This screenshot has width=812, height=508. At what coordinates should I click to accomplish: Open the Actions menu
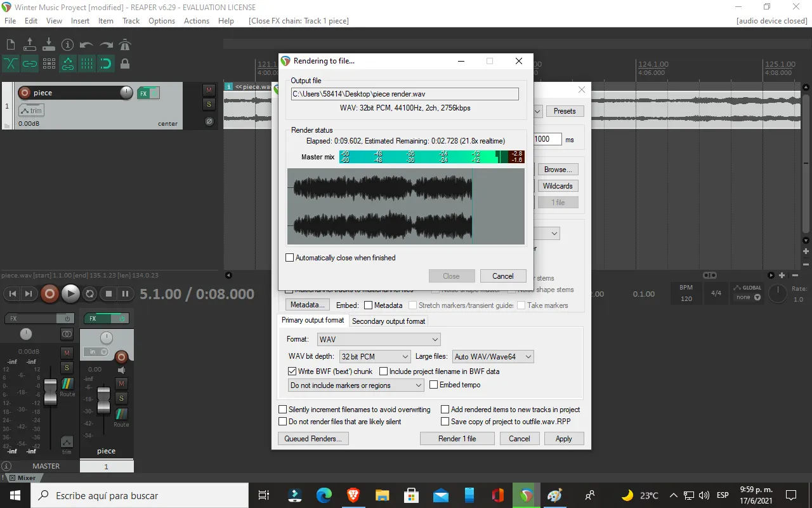click(197, 20)
